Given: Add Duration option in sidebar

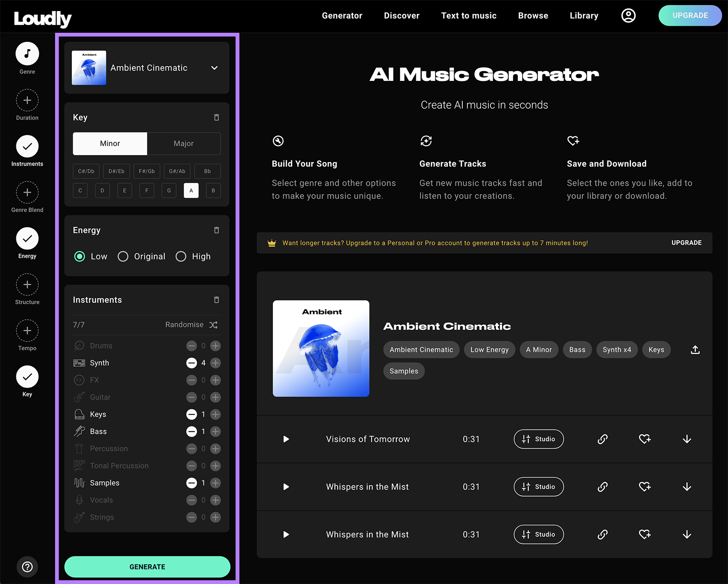Looking at the screenshot, I should 27,101.
